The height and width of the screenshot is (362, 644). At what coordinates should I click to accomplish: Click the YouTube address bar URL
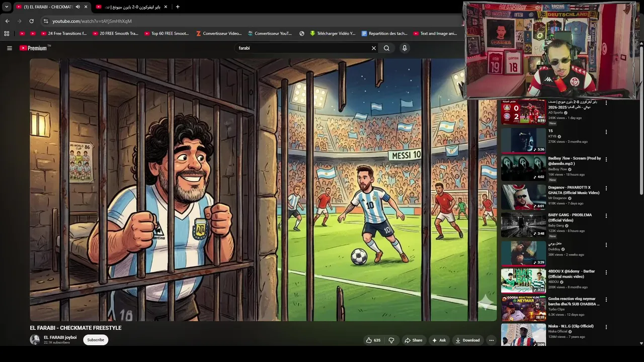pos(92,21)
